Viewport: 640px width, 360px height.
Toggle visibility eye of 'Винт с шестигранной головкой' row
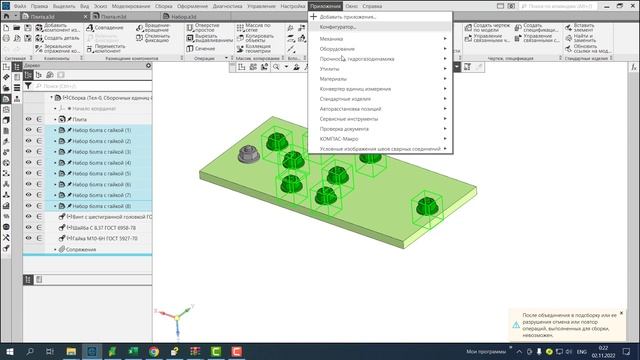coord(28,216)
